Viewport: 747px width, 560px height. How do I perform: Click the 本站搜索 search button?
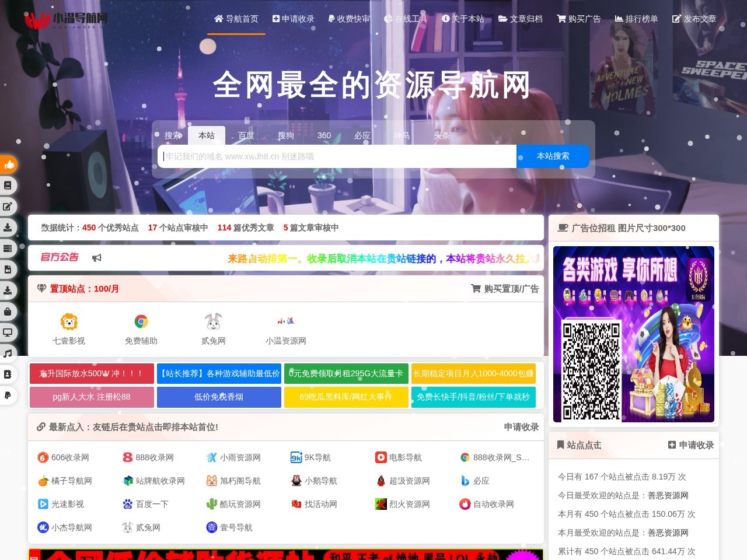pos(552,156)
